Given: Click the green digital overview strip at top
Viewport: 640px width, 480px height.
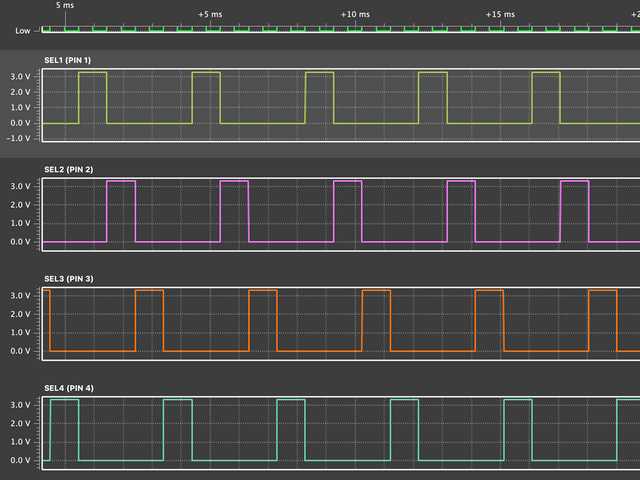Looking at the screenshot, I should [340, 29].
